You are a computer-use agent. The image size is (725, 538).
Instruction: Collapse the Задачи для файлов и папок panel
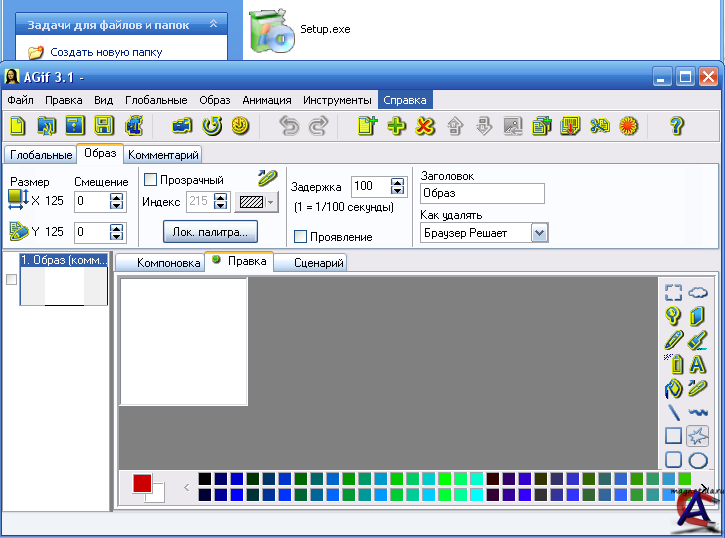pos(213,23)
